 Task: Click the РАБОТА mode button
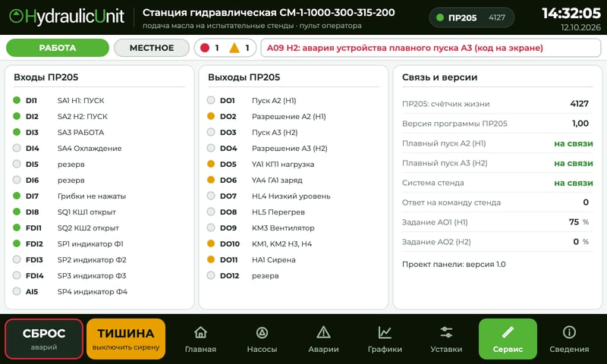click(x=58, y=48)
